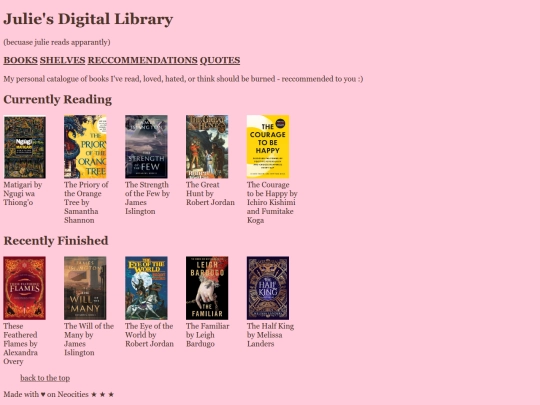
Task: Click the Currently Reading heading
Action: click(58, 100)
